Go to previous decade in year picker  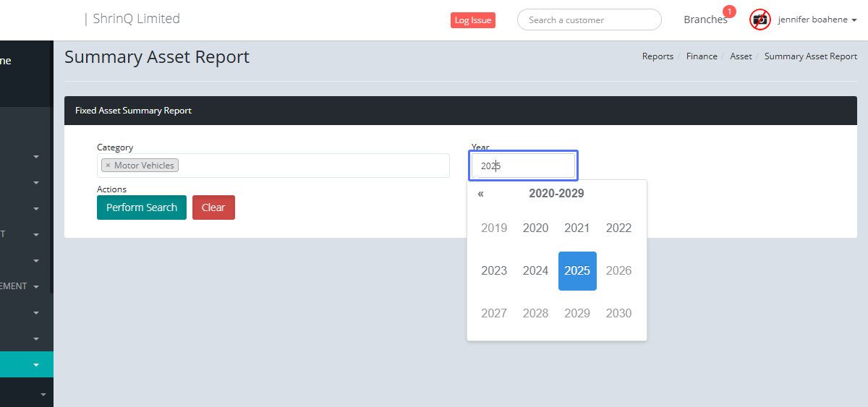pos(480,194)
